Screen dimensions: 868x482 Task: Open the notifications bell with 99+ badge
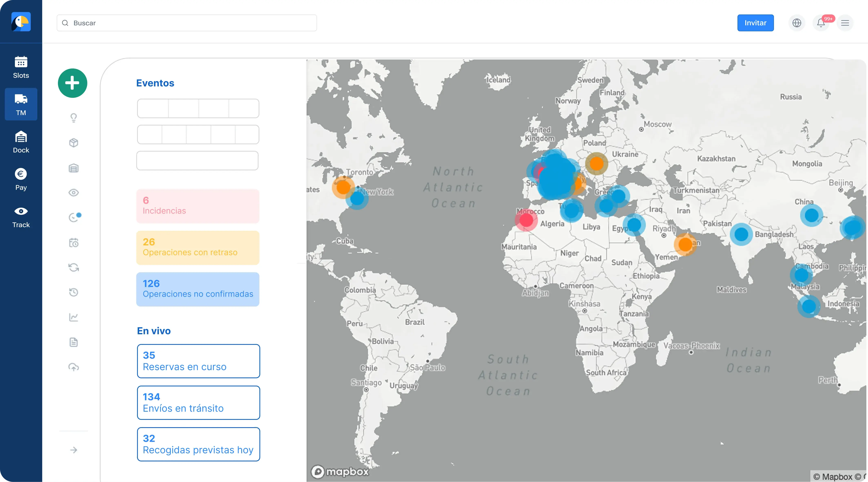pyautogui.click(x=821, y=23)
